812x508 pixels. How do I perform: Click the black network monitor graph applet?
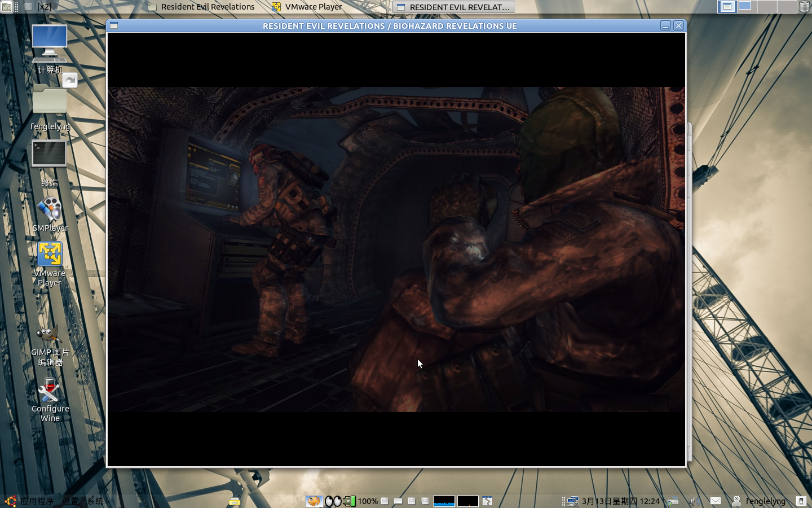pyautogui.click(x=468, y=501)
